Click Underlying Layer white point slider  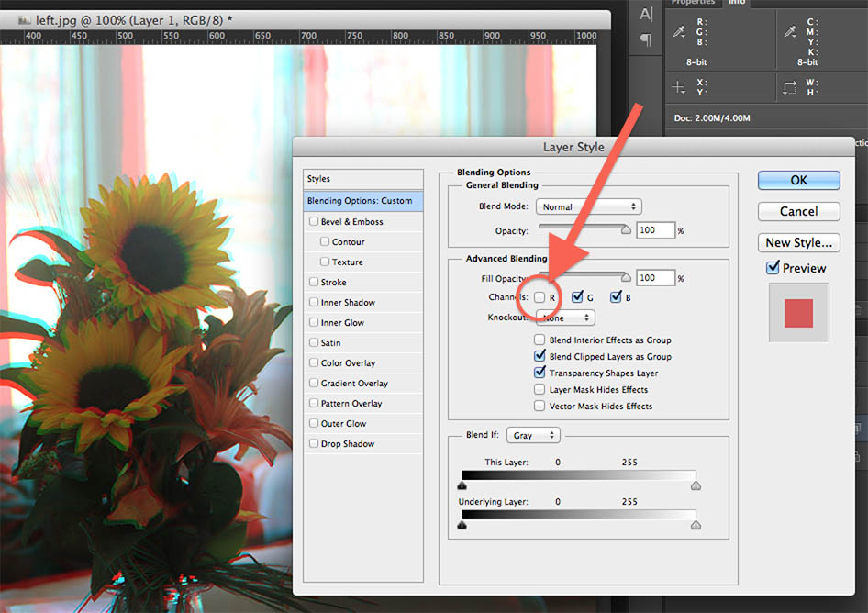point(696,525)
